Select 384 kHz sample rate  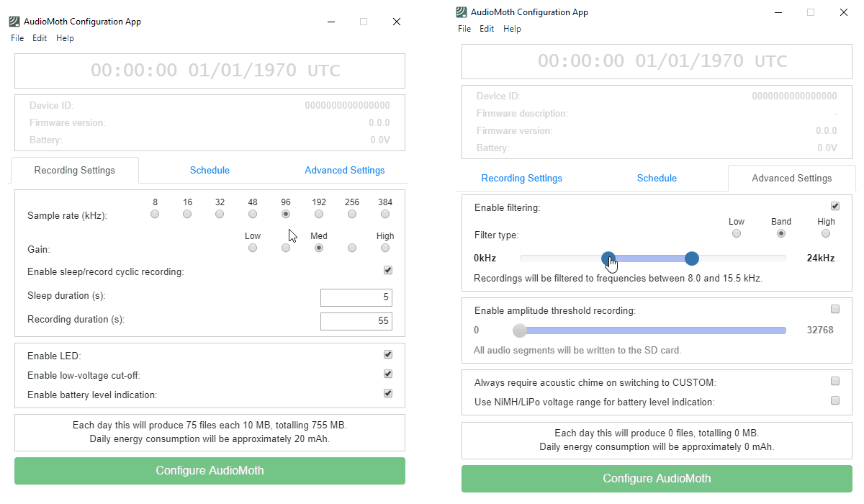[385, 214]
